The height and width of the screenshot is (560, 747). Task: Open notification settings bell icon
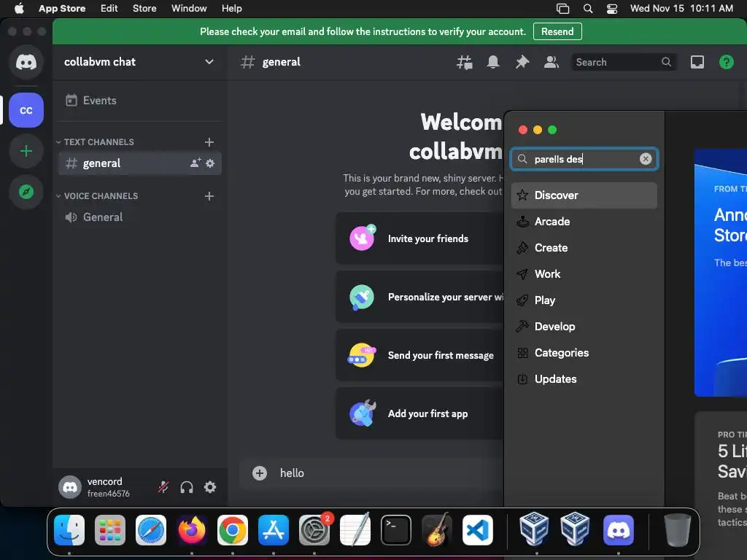pos(493,62)
